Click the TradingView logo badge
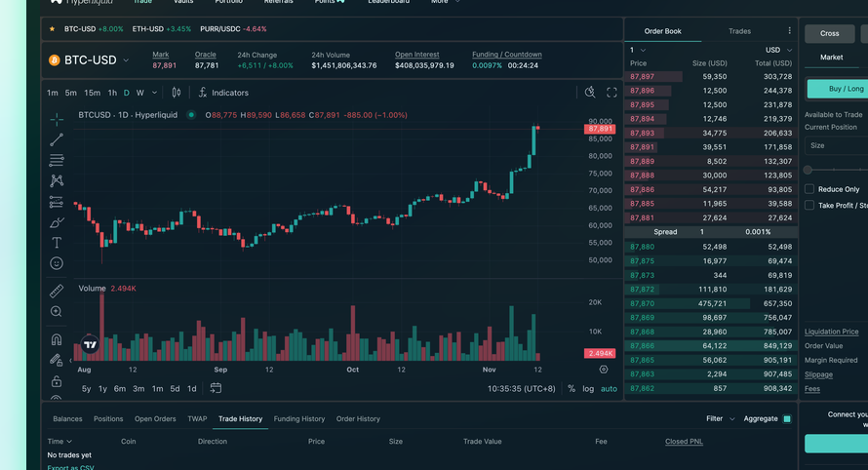The width and height of the screenshot is (868, 470). coord(90,345)
